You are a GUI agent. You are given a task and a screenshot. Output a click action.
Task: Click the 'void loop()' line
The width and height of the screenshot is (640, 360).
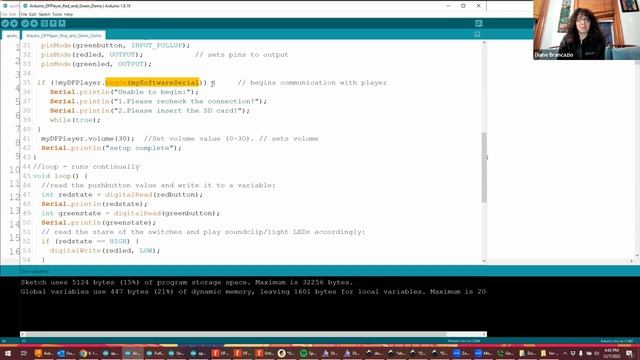point(60,176)
